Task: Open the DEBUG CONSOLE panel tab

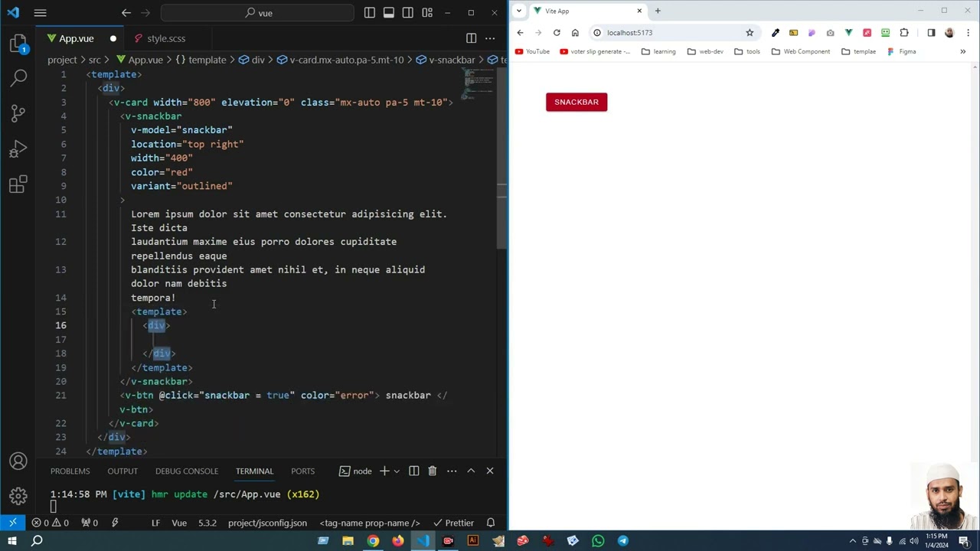Action: pos(187,471)
